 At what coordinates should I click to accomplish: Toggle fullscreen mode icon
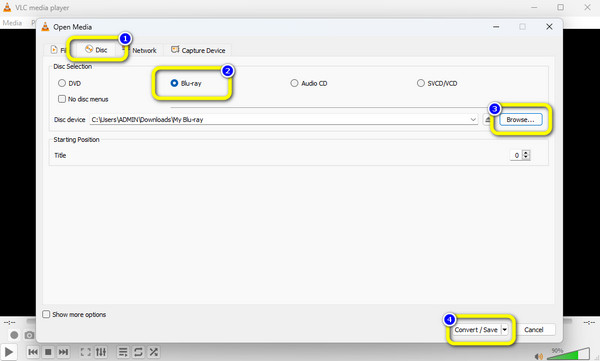pyautogui.click(x=85, y=352)
